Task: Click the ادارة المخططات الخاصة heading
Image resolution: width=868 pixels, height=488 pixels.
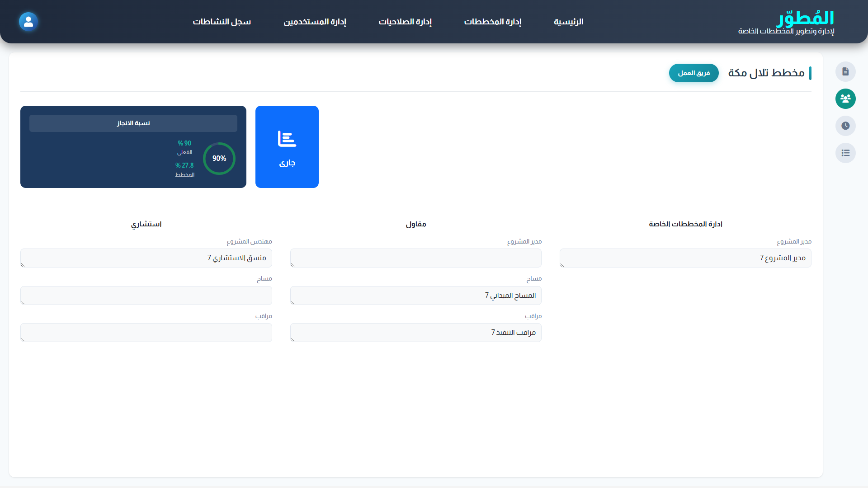Action: pyautogui.click(x=685, y=224)
